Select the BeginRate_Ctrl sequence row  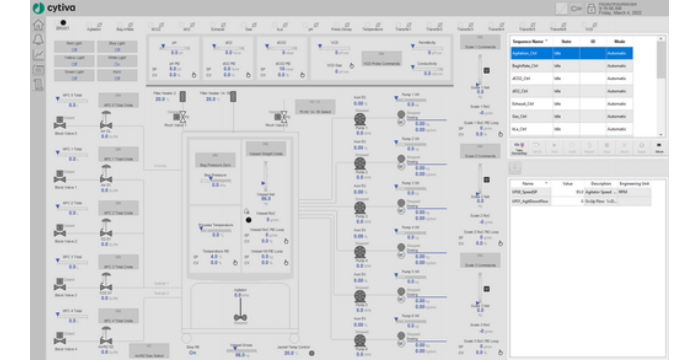(571, 66)
